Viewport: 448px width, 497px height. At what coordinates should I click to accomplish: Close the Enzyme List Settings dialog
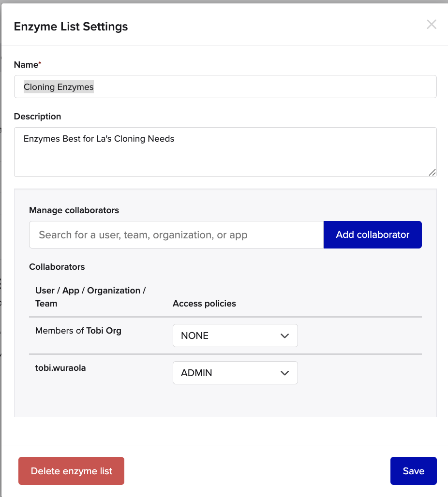(431, 25)
